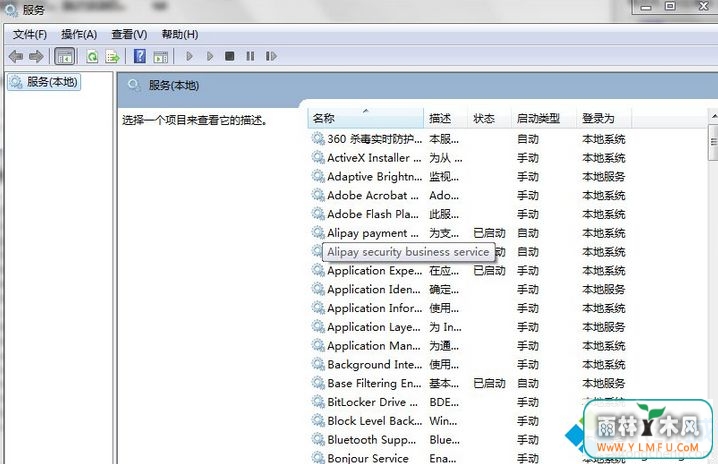Click the second play arrow toolbar icon
Screen dimensions: 718x464
[210, 56]
